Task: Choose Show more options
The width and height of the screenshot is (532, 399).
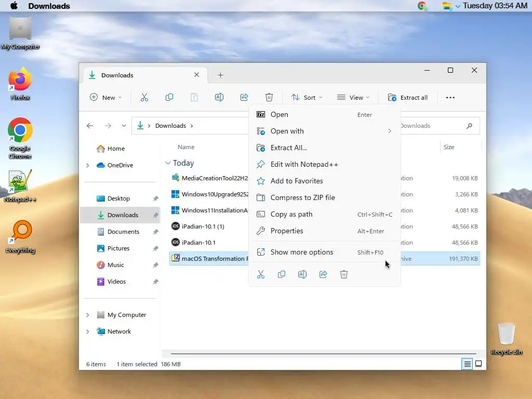Action: click(324, 252)
